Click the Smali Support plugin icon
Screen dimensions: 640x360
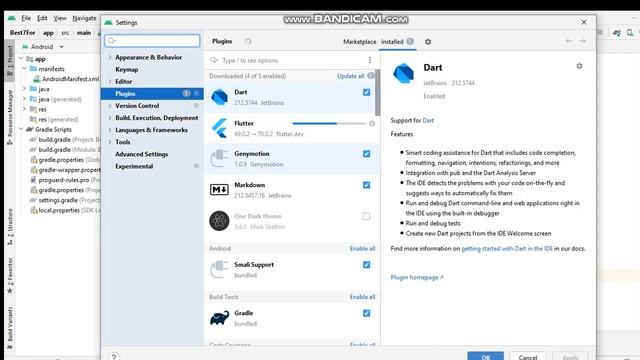coord(219,269)
